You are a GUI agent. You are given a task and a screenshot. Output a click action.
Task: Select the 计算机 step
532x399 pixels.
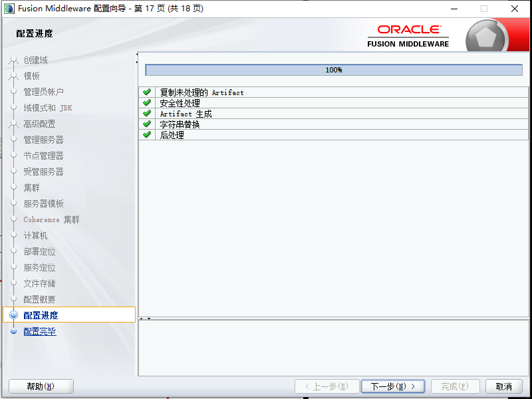click(x=35, y=235)
